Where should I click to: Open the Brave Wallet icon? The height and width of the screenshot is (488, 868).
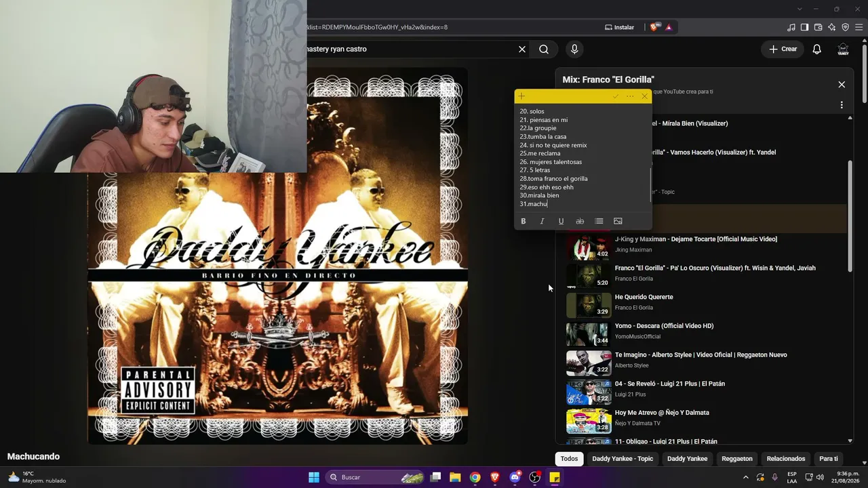pyautogui.click(x=818, y=27)
